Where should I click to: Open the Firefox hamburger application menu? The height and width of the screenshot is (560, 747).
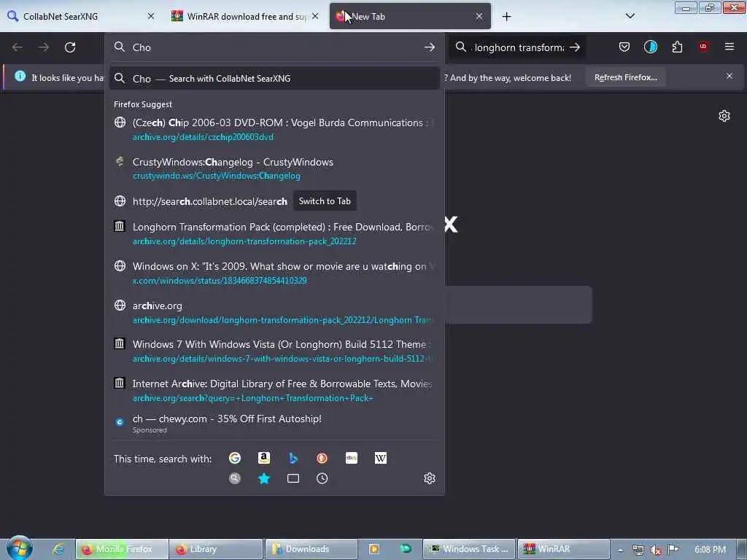click(x=729, y=47)
